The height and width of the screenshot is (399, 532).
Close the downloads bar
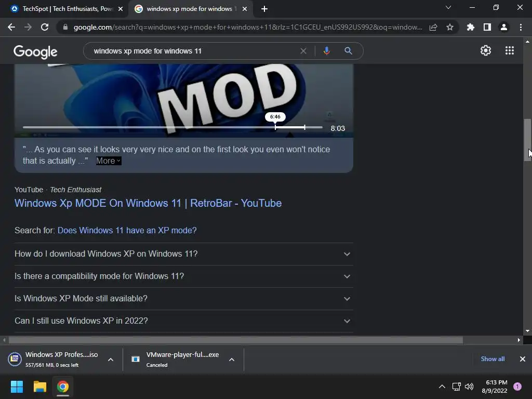(523, 359)
